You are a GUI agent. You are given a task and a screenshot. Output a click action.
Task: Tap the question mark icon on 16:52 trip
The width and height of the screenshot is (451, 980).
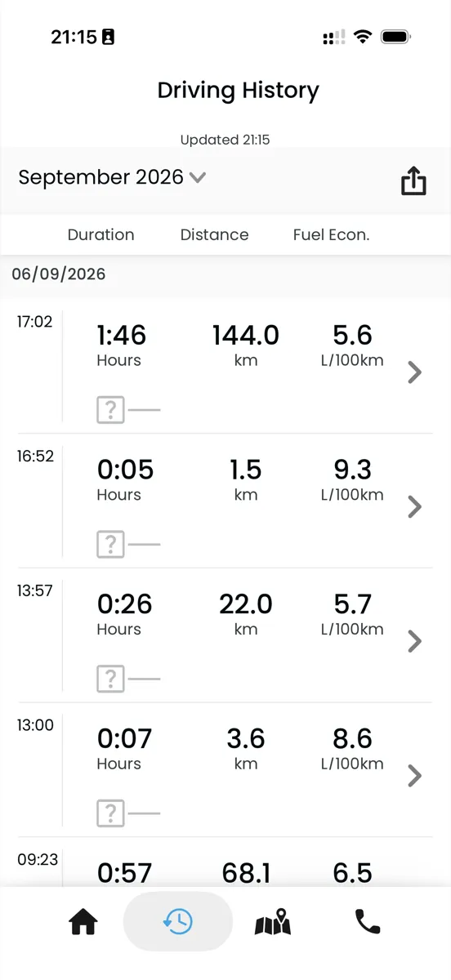point(110,544)
